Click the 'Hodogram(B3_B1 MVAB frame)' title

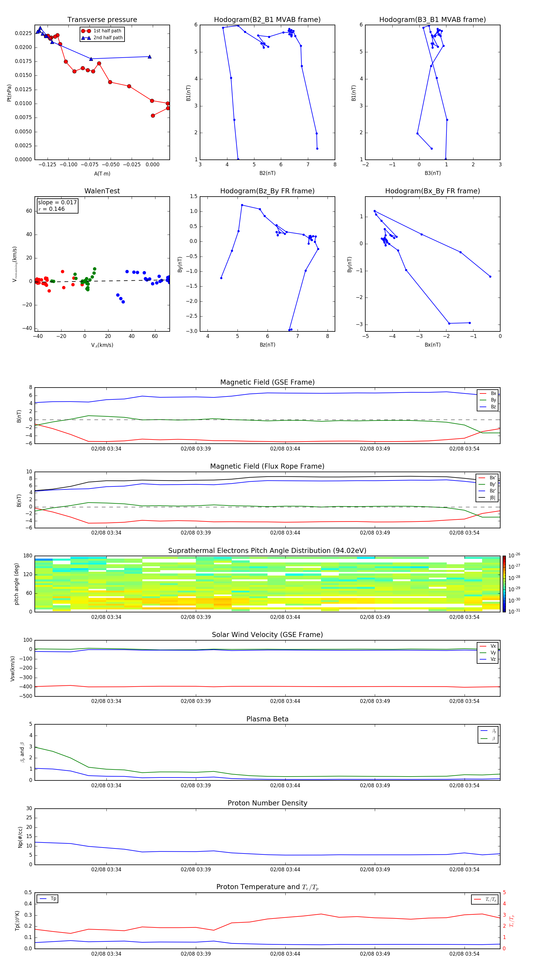click(x=432, y=20)
